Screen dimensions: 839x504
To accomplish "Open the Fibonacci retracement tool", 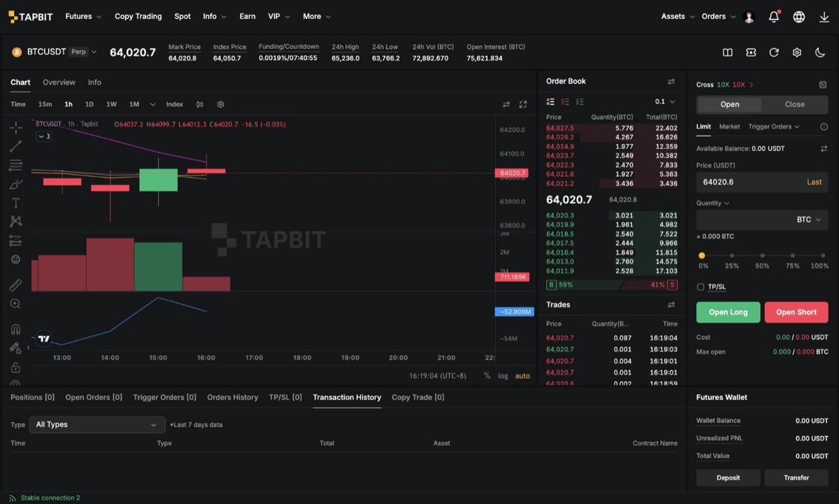I will tap(15, 165).
